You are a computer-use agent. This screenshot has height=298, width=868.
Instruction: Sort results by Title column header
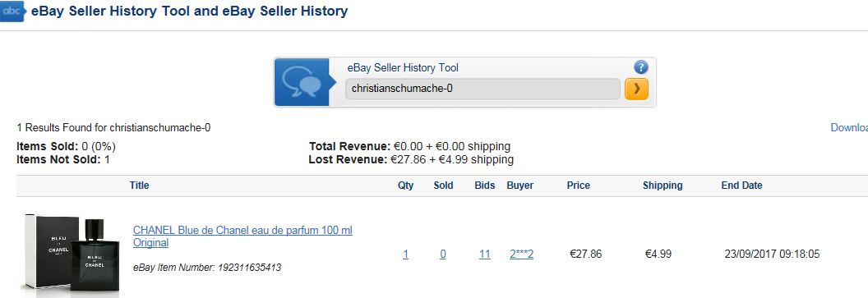140,186
